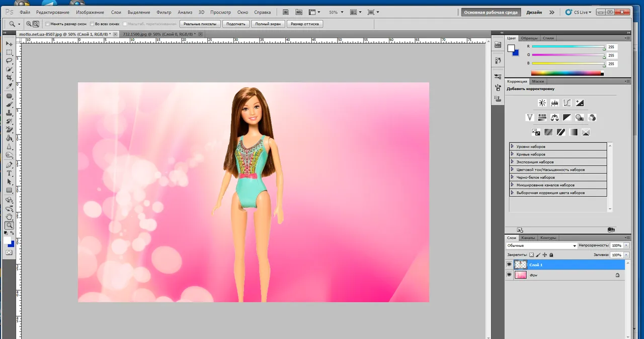
Task: Select the History Brush tool
Action: pyautogui.click(x=9, y=121)
